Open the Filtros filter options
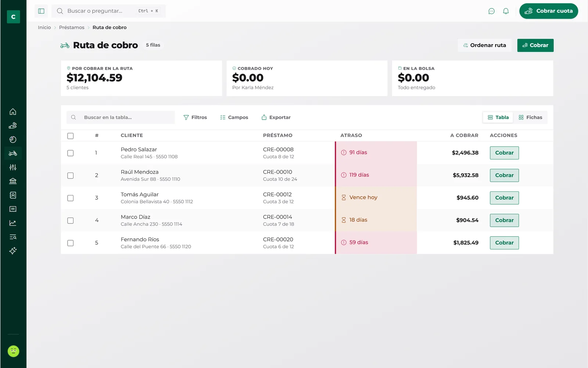The height and width of the screenshot is (368, 588). tap(195, 117)
